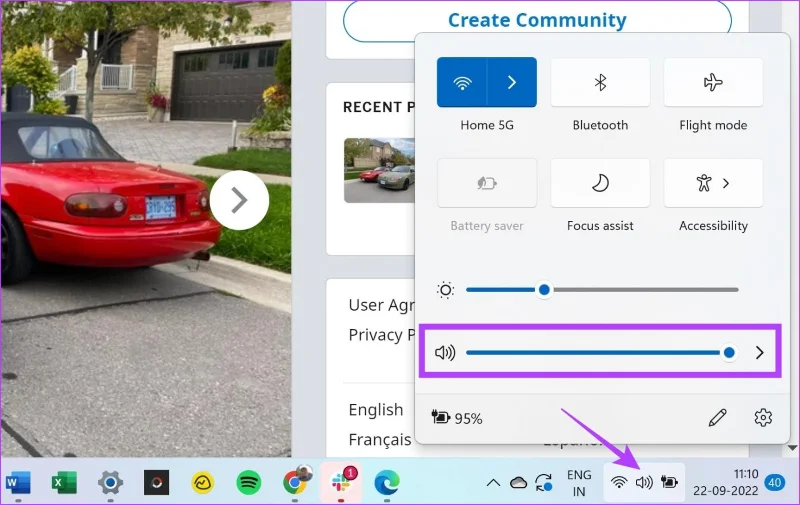Screen dimensions: 800x505
Task: Open Word from the taskbar
Action: 18,483
